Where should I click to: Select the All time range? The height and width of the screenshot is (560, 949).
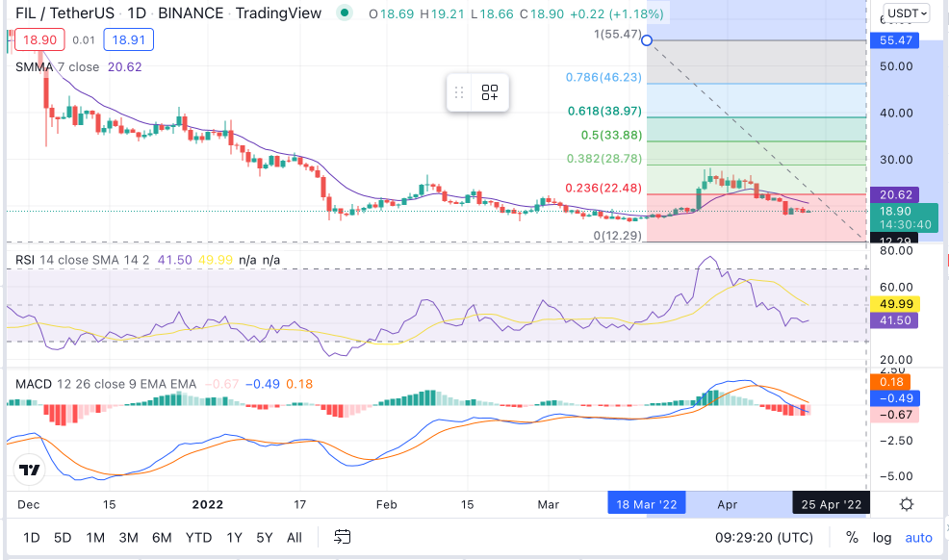click(x=295, y=538)
